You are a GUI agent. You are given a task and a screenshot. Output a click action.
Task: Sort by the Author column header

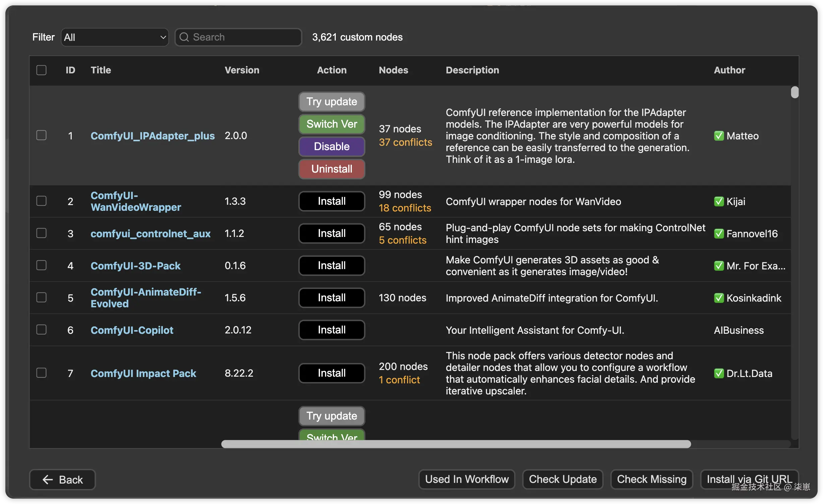coord(729,70)
